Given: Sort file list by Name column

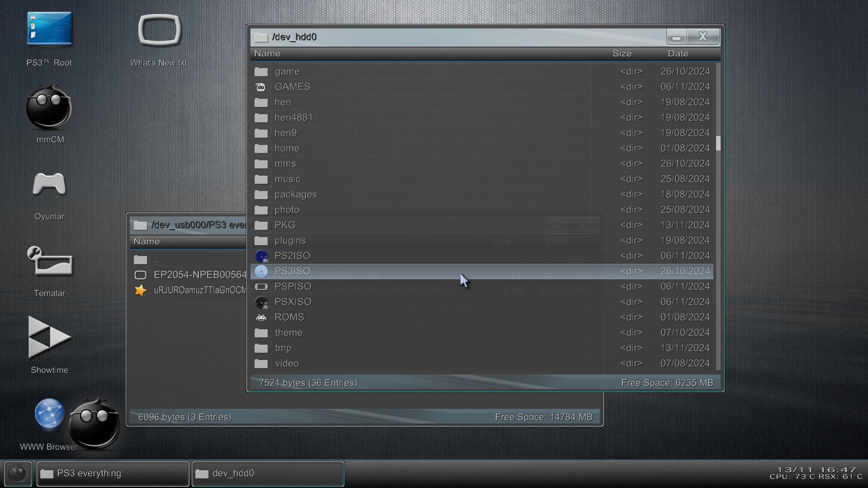Looking at the screenshot, I should point(267,53).
